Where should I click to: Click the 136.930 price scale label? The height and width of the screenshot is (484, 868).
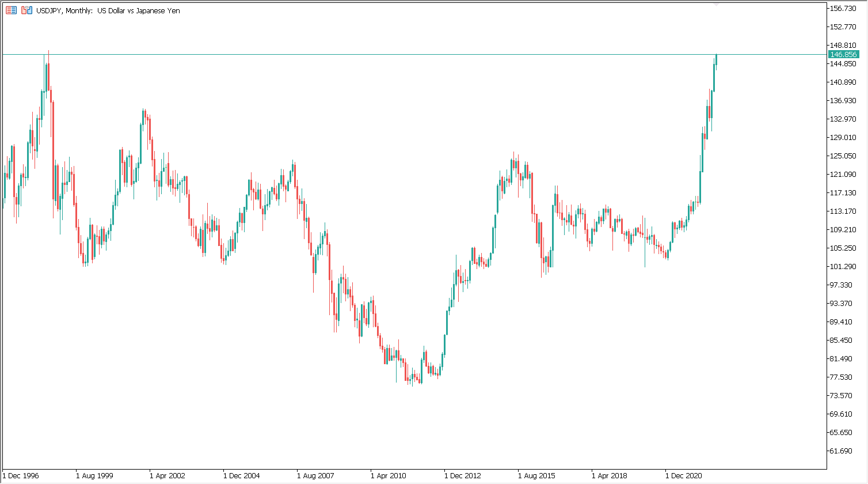tap(844, 100)
